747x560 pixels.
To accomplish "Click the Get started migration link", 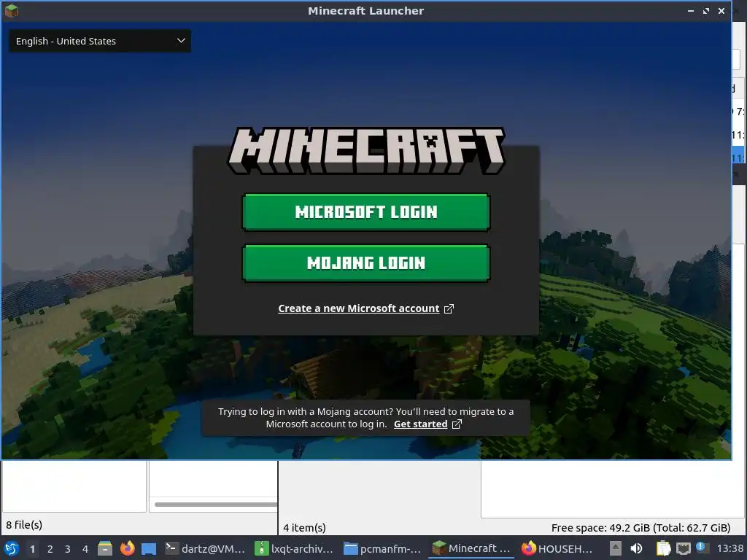I will (x=420, y=424).
